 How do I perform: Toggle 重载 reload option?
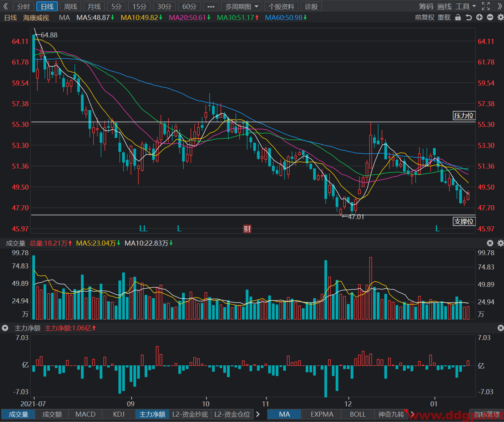(x=444, y=17)
